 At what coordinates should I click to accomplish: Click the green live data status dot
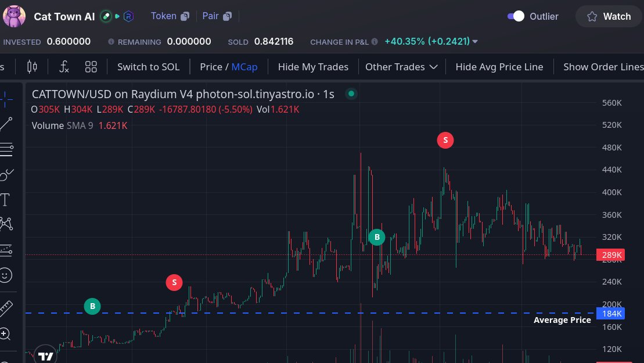click(x=351, y=94)
